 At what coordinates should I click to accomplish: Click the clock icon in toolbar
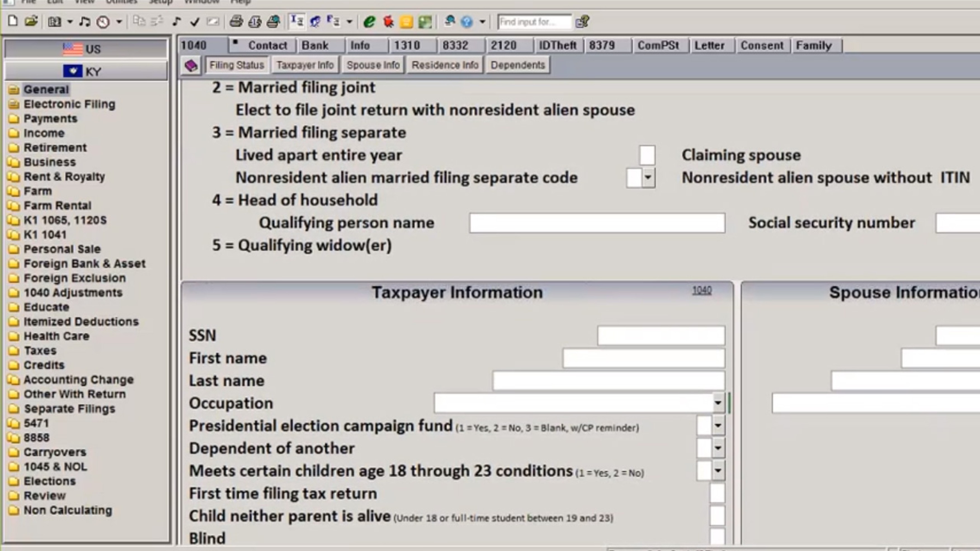103,22
